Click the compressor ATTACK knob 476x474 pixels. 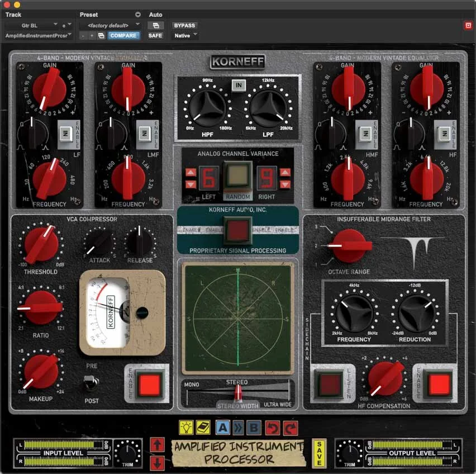pyautogui.click(x=99, y=243)
